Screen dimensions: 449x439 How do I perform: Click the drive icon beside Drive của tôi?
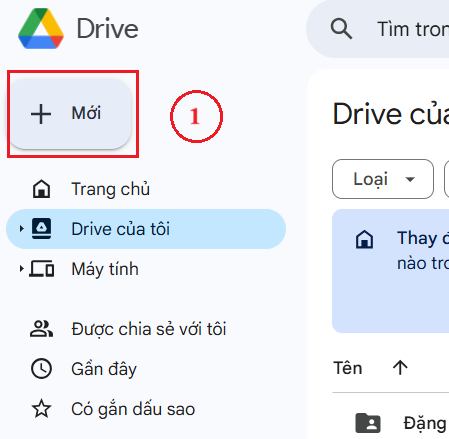click(x=41, y=229)
